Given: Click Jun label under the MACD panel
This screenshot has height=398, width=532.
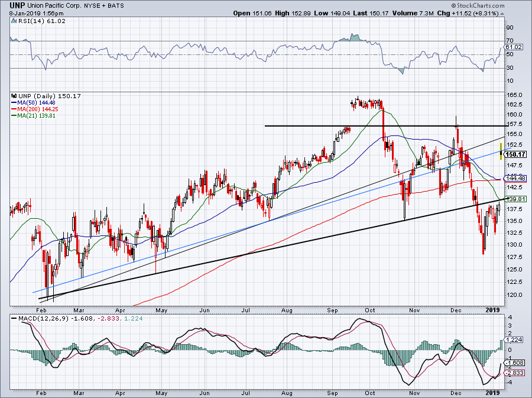Looking at the screenshot, I should pos(205,393).
